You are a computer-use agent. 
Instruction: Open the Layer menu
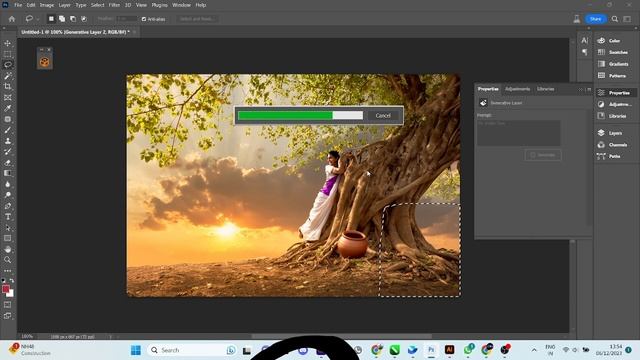[x=64, y=5]
